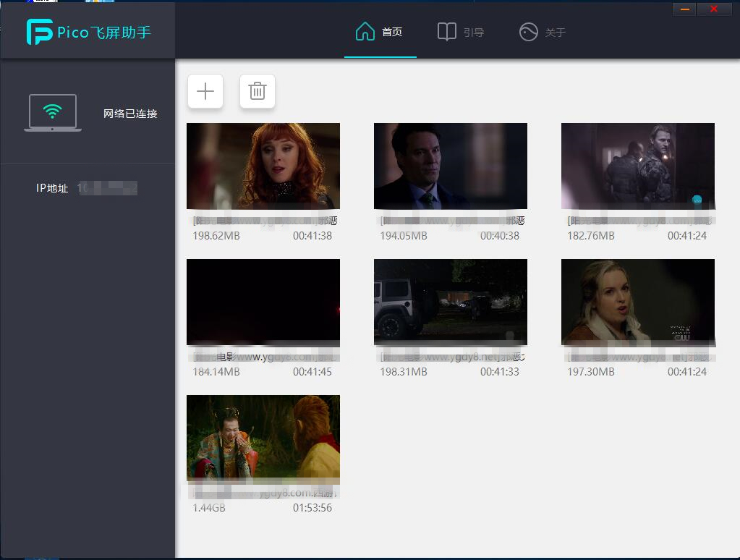Screen dimensions: 740x560
Task: Click the open book guide icon
Action: 447,32
